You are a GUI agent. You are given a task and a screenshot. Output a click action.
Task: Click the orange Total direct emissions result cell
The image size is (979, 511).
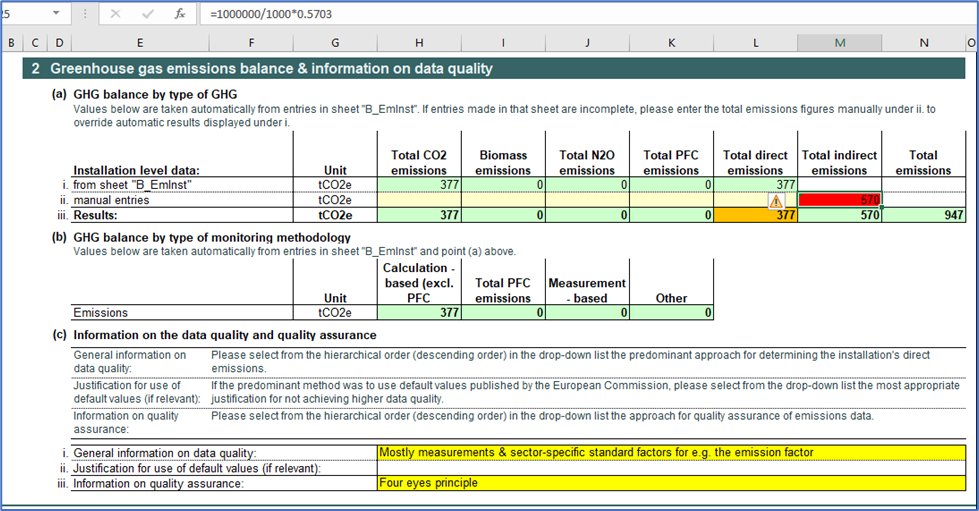click(x=755, y=215)
